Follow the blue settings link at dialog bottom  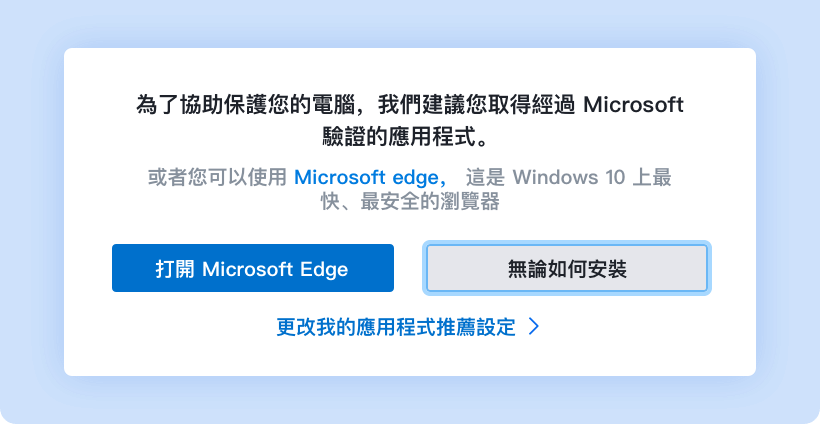pos(395,327)
